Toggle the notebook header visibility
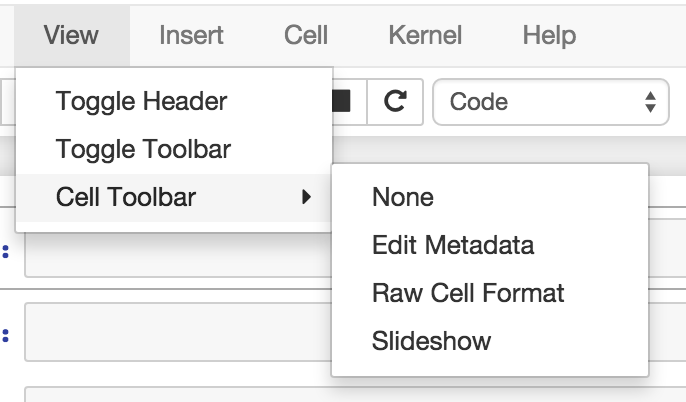The width and height of the screenshot is (686, 402). pyautogui.click(x=141, y=101)
